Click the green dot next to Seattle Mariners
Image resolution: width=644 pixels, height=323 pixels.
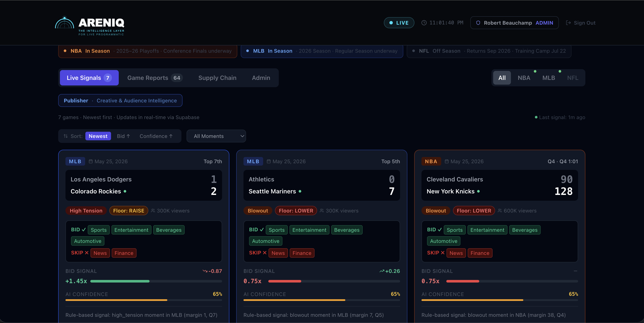[x=300, y=191]
